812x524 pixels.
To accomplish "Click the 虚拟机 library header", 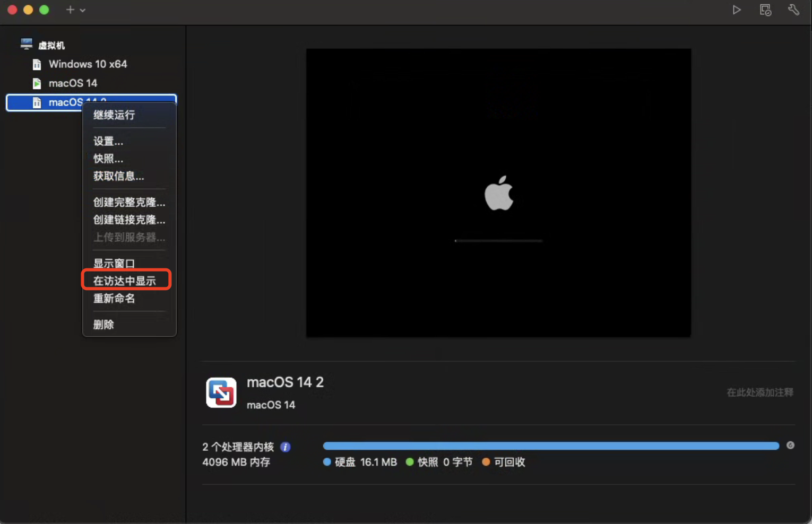I will coord(51,46).
